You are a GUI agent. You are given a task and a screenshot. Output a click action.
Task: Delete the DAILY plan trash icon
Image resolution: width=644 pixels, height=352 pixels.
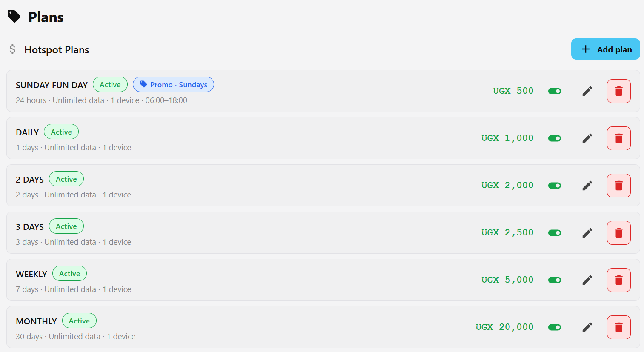pyautogui.click(x=619, y=138)
